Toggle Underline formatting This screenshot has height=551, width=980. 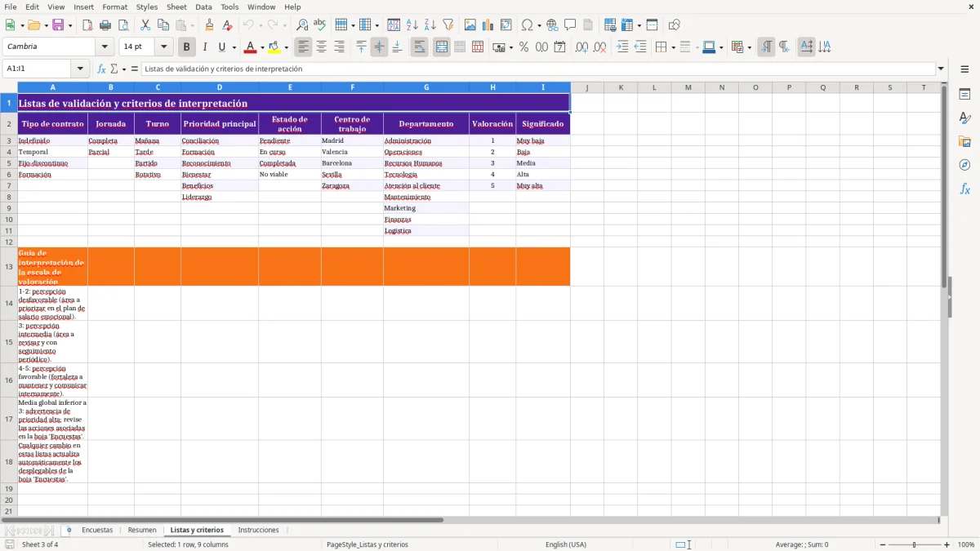coord(221,47)
